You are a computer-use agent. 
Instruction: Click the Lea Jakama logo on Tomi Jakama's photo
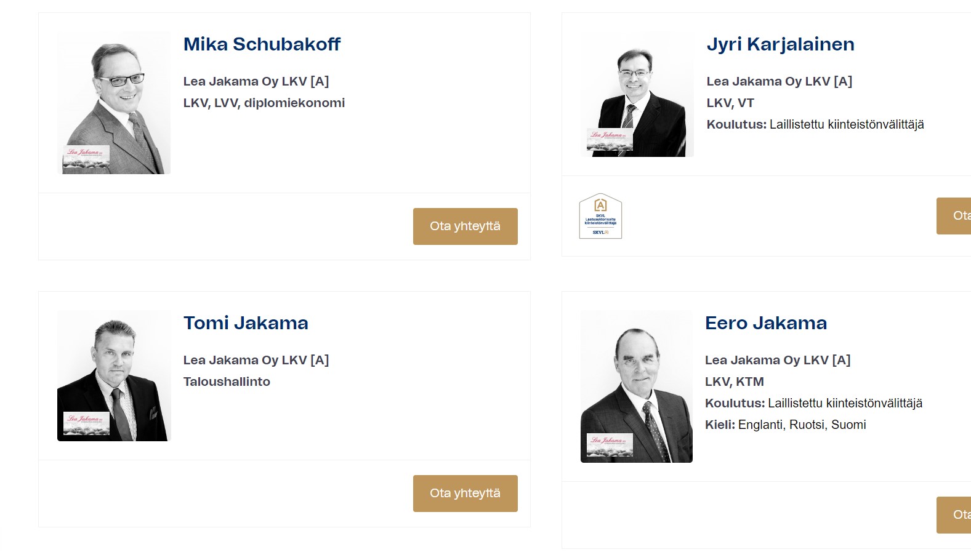(x=87, y=423)
